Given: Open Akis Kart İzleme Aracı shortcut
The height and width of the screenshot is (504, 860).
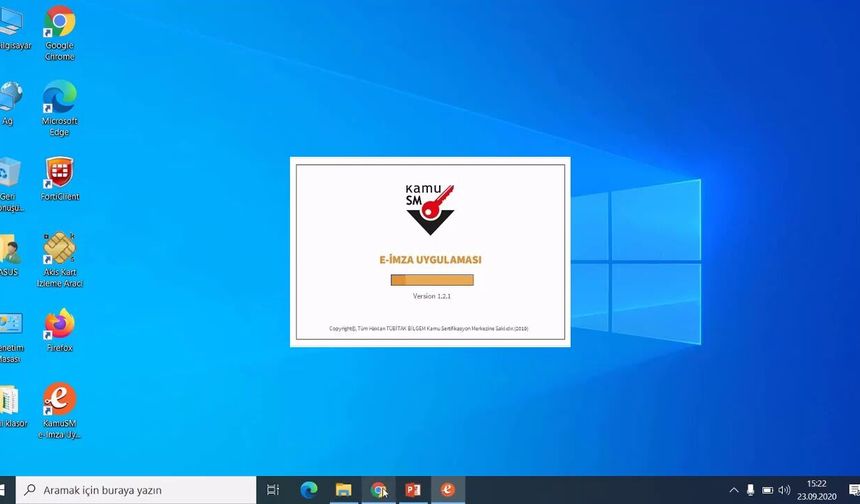Looking at the screenshot, I should pos(60,259).
